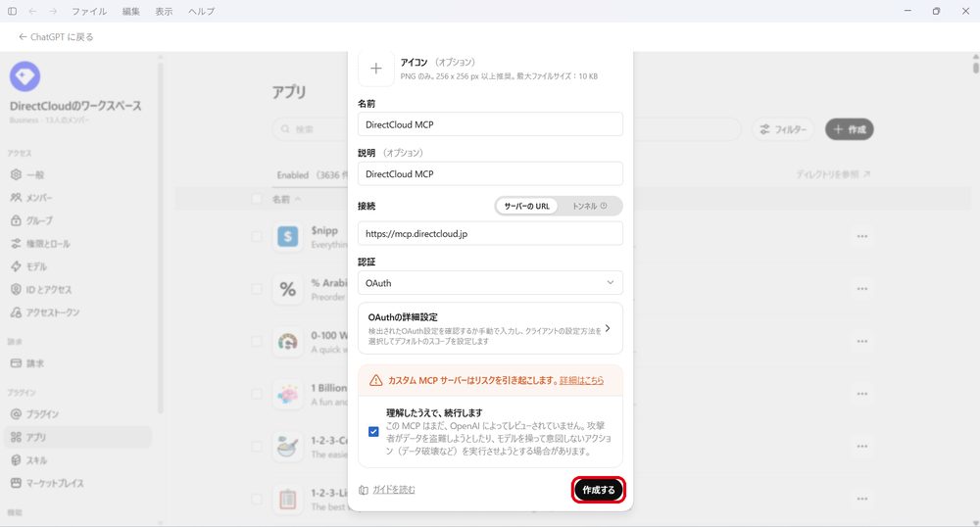Open the 編集 menu
980x527 pixels.
[x=130, y=11]
